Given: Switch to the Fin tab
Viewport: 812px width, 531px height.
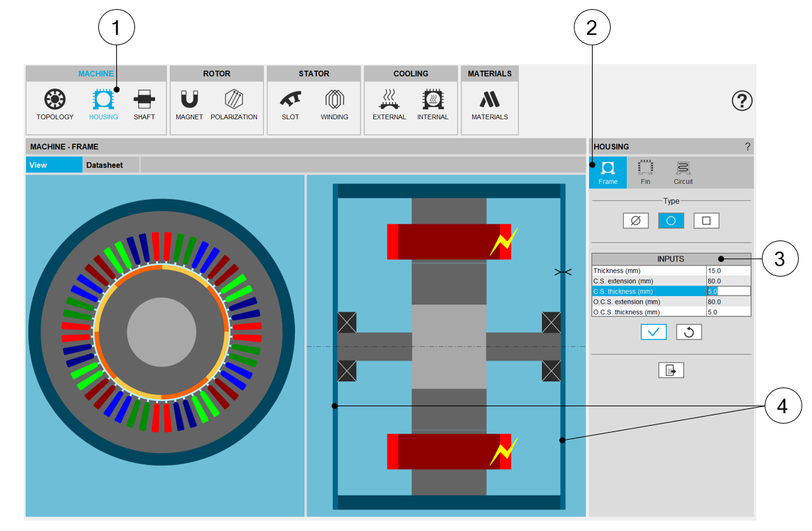Looking at the screenshot, I should point(646,172).
